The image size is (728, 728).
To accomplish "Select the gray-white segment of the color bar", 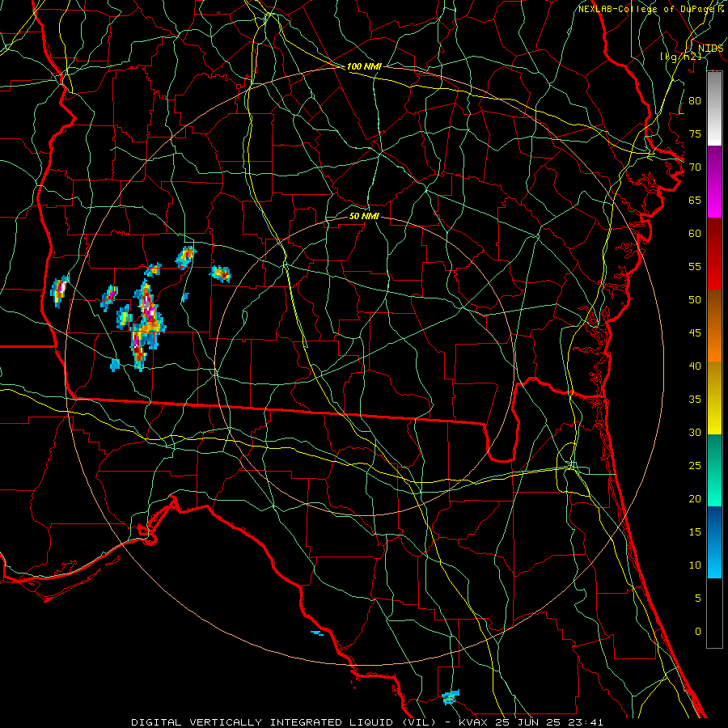I will click(x=714, y=108).
